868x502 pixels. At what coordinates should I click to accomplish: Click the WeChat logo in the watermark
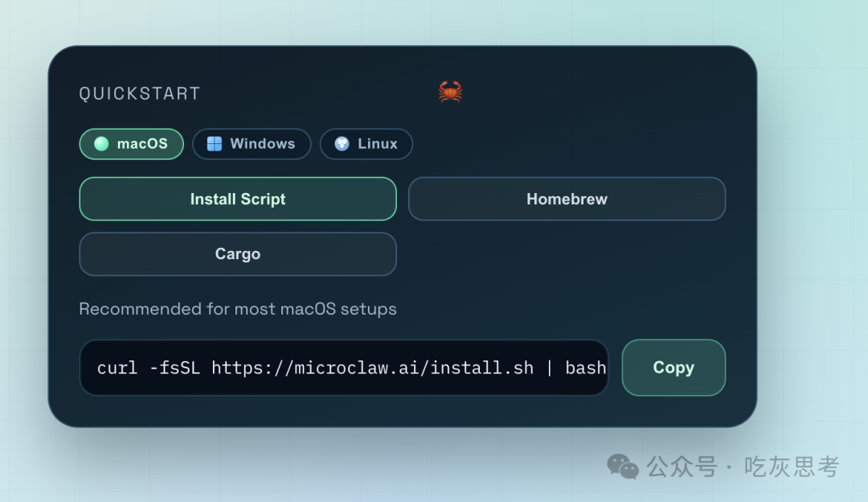tap(623, 466)
